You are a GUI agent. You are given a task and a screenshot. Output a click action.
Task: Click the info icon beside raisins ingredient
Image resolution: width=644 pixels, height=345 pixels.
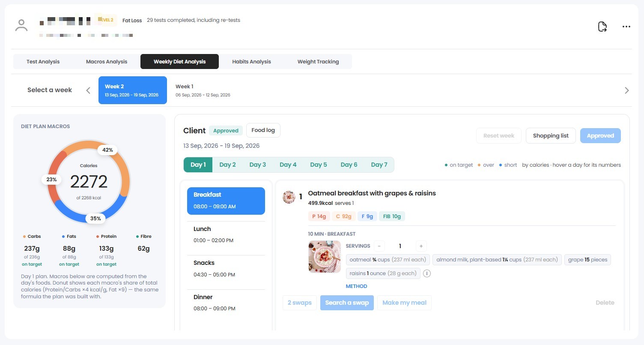[x=427, y=273]
